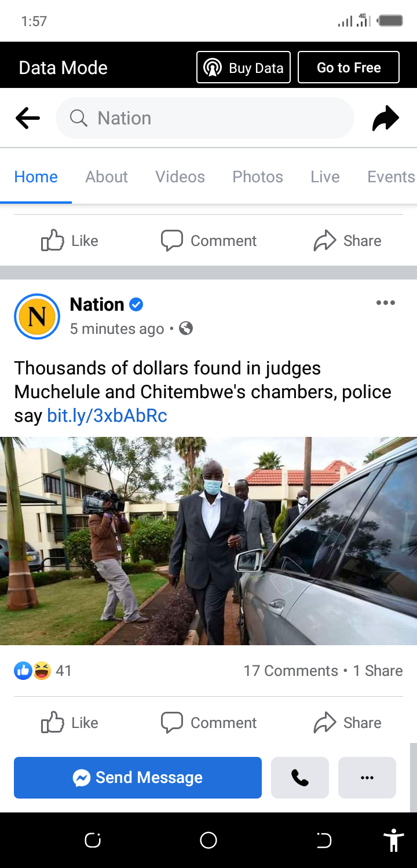Click Go to Free button

click(349, 68)
